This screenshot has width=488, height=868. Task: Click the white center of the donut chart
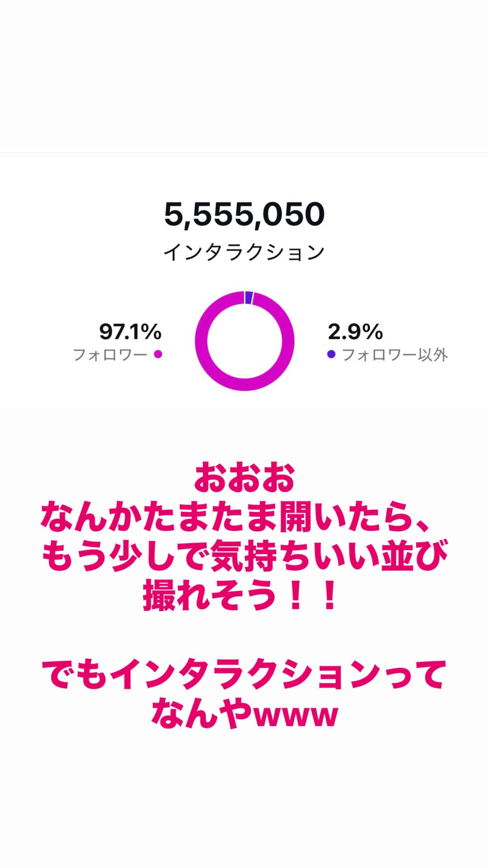click(x=244, y=341)
